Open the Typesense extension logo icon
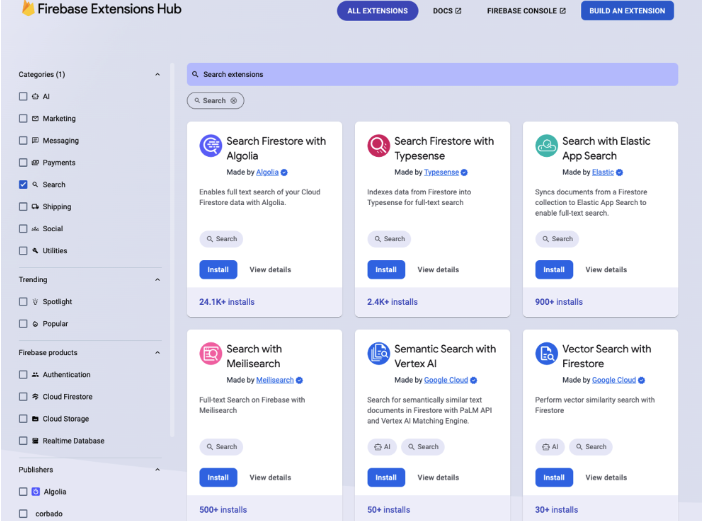The image size is (702, 521). (x=378, y=146)
